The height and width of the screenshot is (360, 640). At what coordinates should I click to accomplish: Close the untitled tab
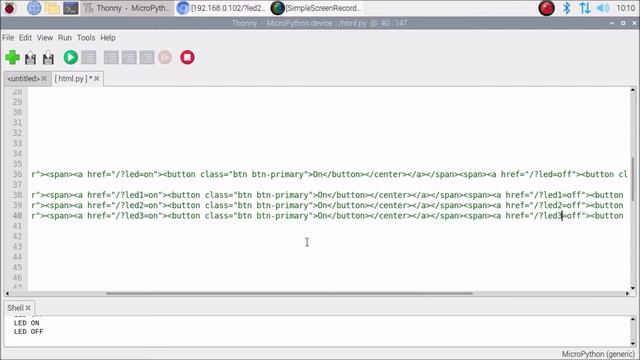[44, 78]
